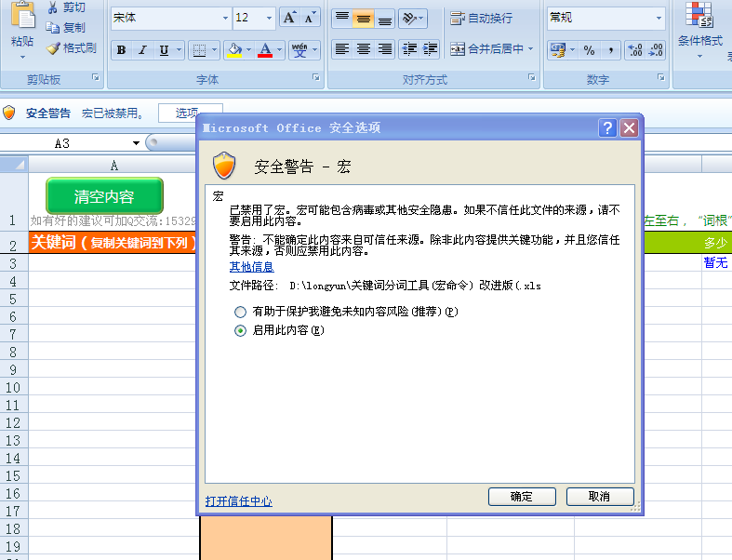732x560 pixels.
Task: Expand the Name Box dropdown arrow
Action: tap(136, 143)
